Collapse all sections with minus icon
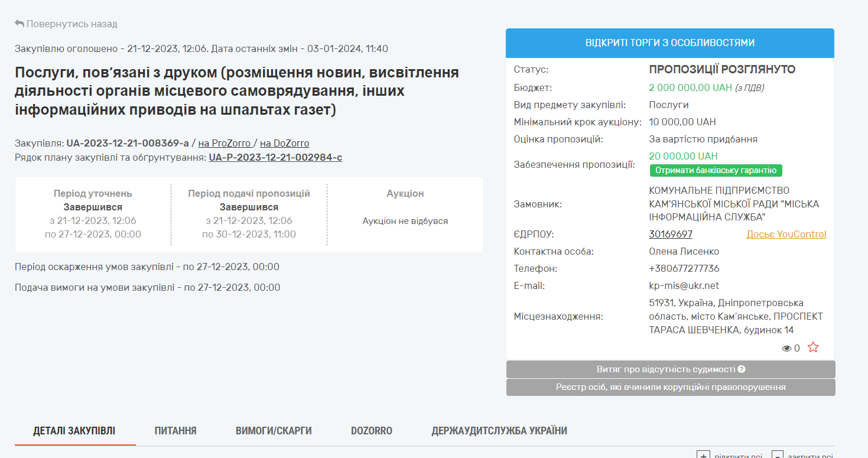868x458 pixels. [x=778, y=456]
